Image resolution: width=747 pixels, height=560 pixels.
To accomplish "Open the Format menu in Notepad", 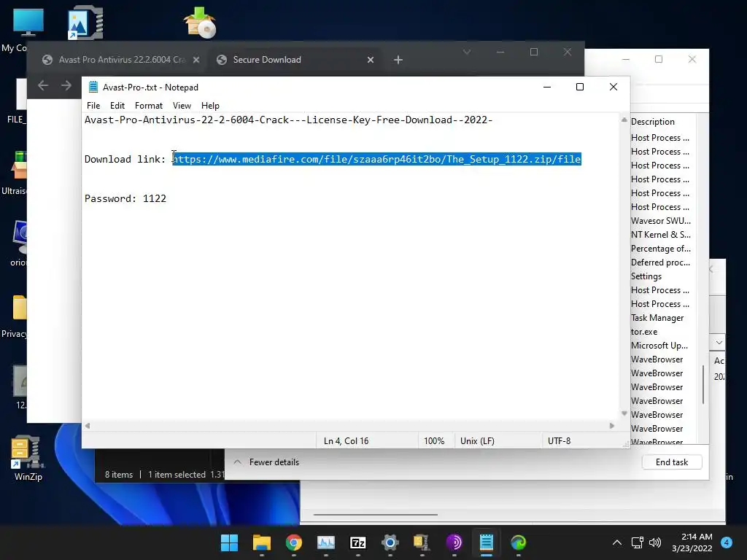I will [x=149, y=106].
